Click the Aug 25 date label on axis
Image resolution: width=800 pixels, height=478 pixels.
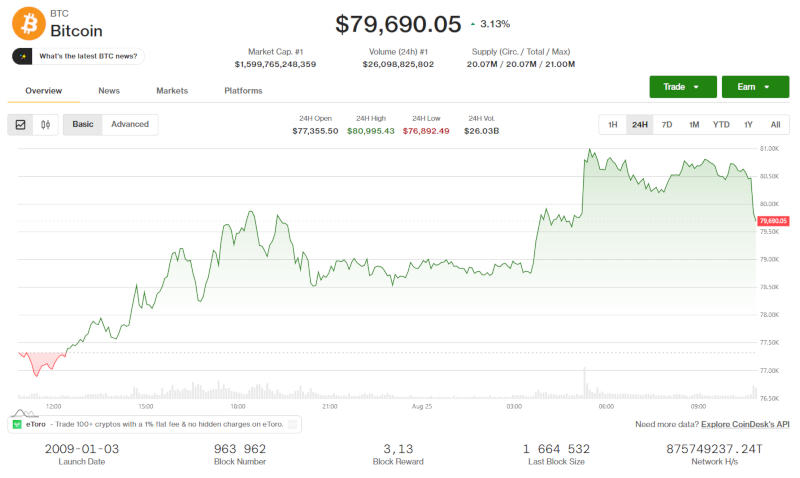(422, 407)
